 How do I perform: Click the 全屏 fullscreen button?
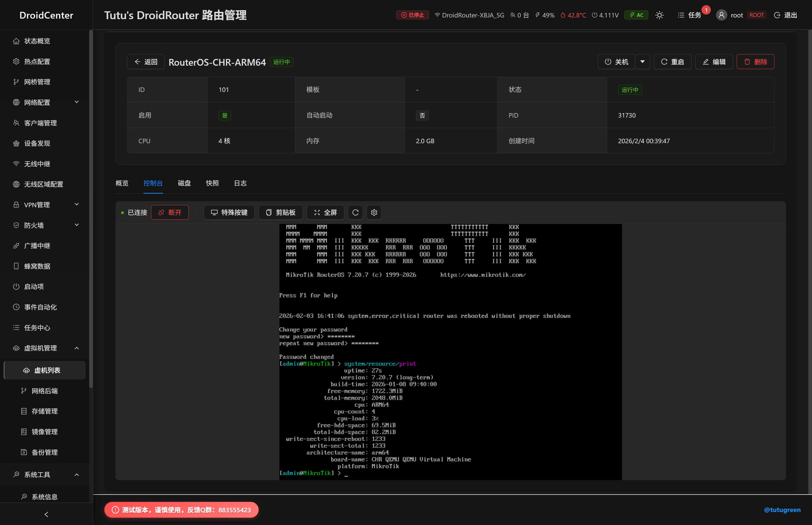point(325,212)
